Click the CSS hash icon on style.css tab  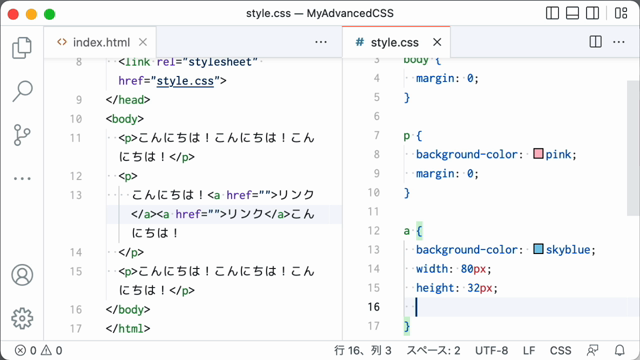point(360,42)
